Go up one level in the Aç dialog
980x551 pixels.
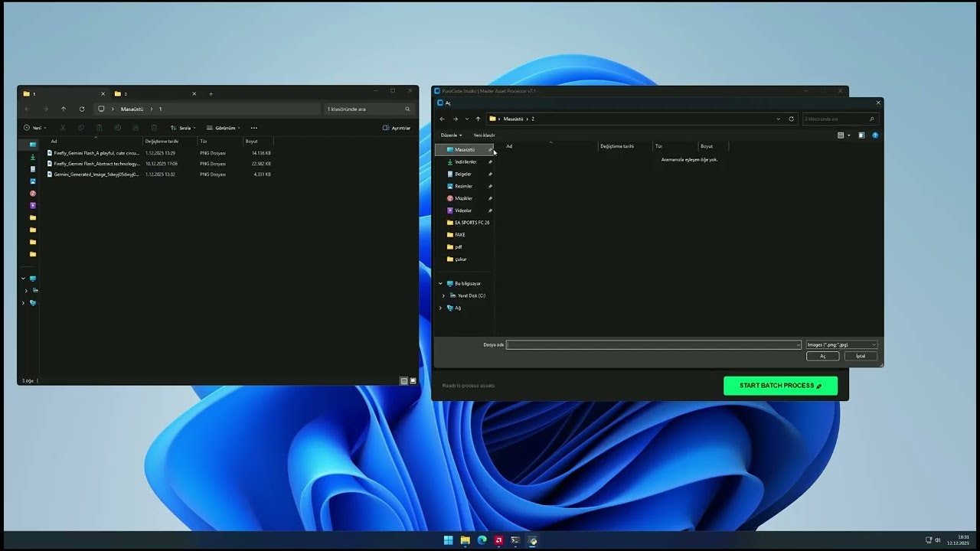click(x=478, y=119)
